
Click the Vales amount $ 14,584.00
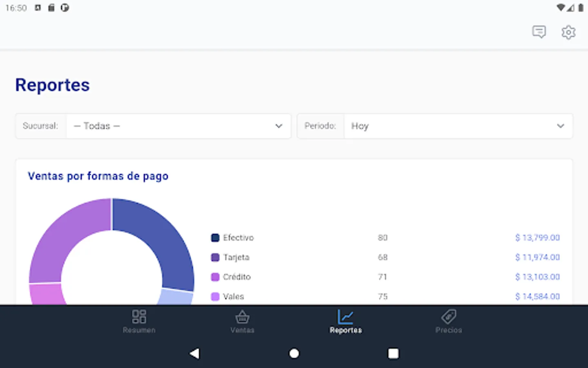pos(537,296)
